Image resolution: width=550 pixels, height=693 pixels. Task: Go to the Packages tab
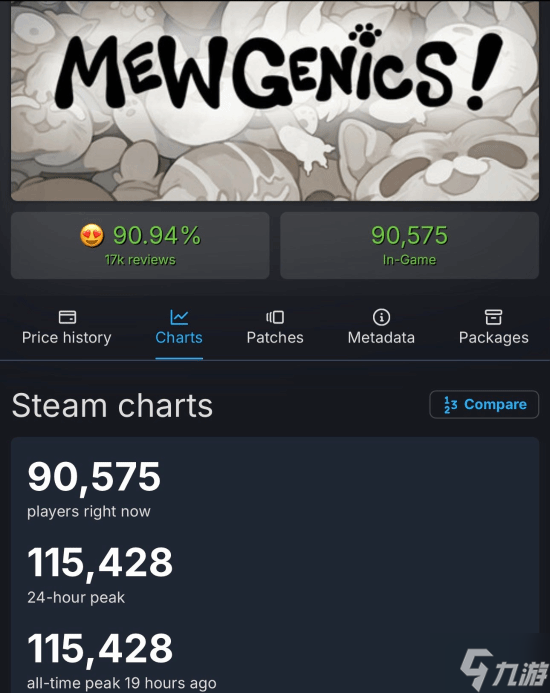click(493, 328)
